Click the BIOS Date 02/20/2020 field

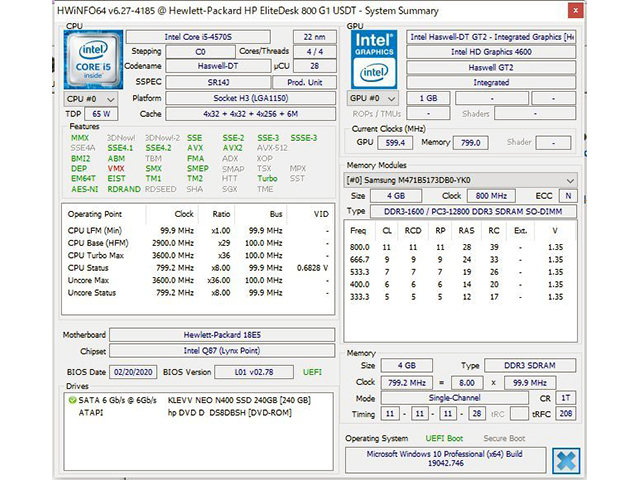[133, 372]
